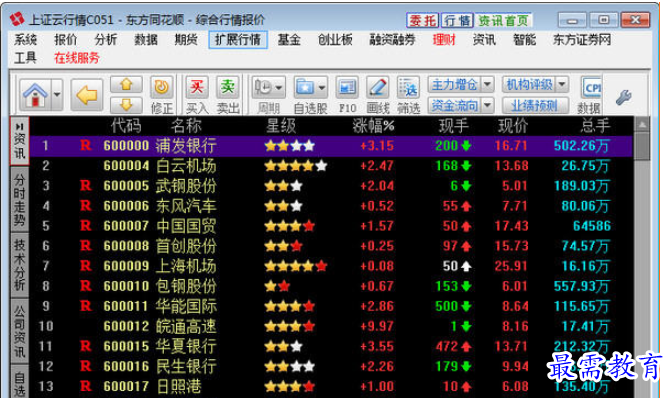Click the R marker for 华夏银行
671x398 pixels.
(86, 346)
